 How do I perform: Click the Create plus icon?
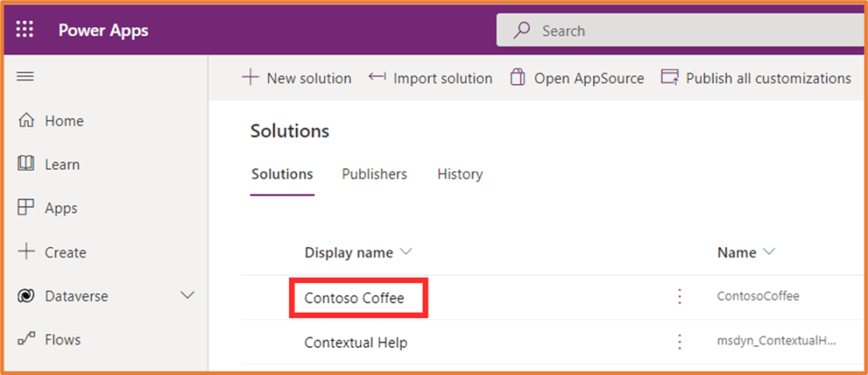pos(26,252)
